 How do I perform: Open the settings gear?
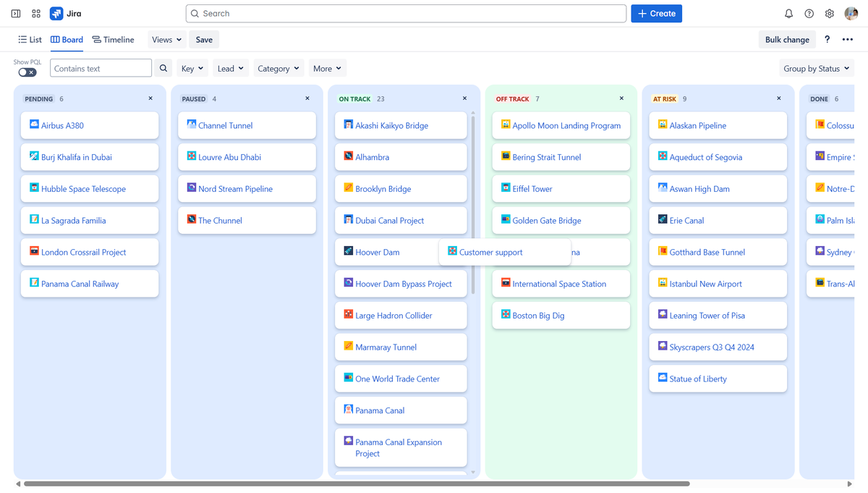click(830, 14)
